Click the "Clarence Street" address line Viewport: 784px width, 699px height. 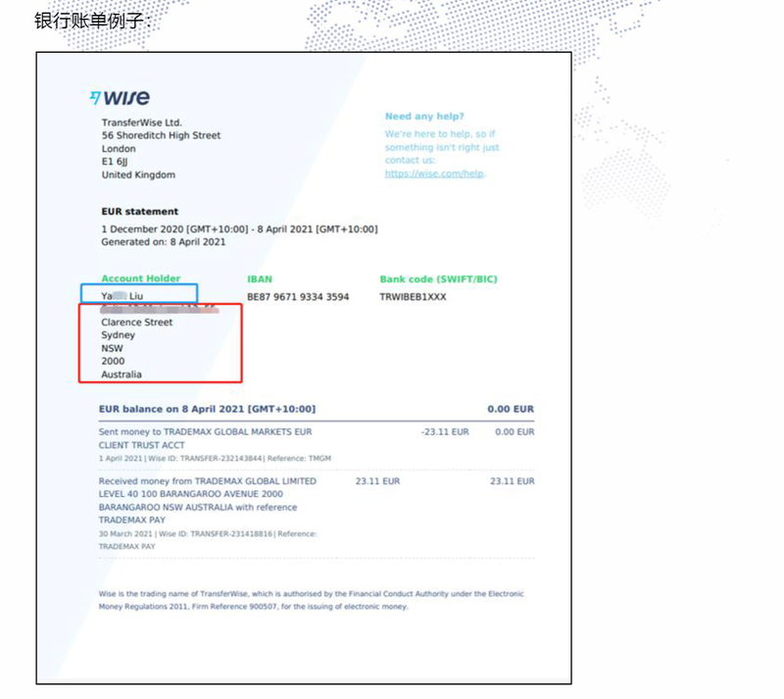coord(136,323)
